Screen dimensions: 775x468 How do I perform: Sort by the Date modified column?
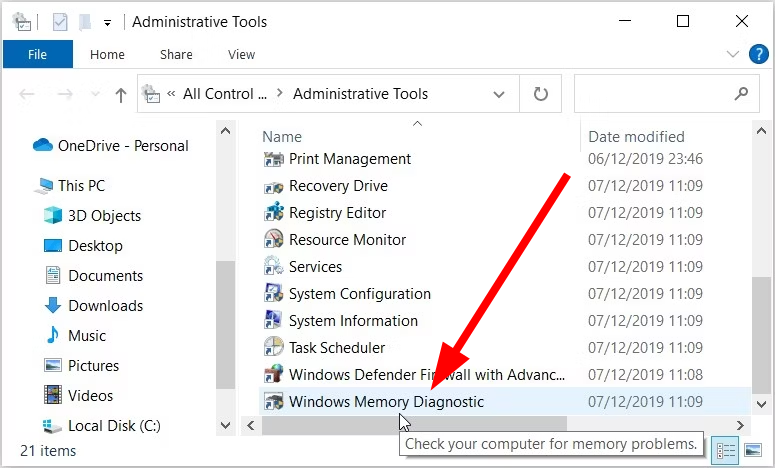point(636,137)
